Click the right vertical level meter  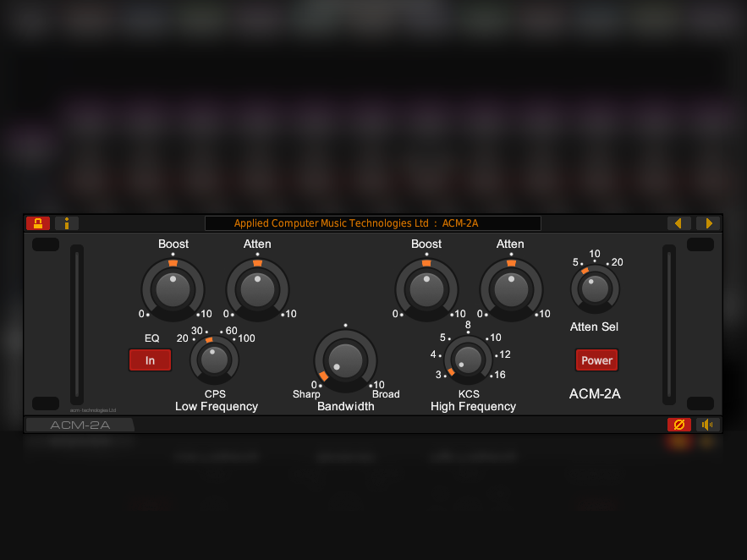pyautogui.click(x=668, y=325)
